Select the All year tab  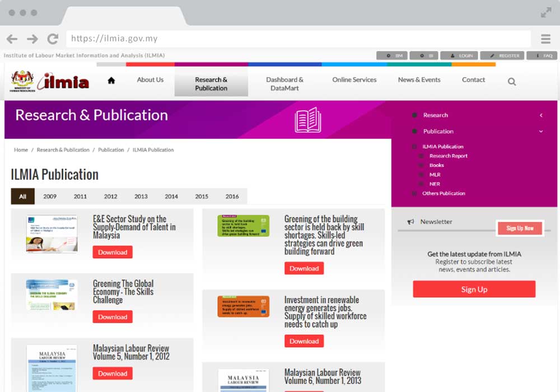click(23, 197)
